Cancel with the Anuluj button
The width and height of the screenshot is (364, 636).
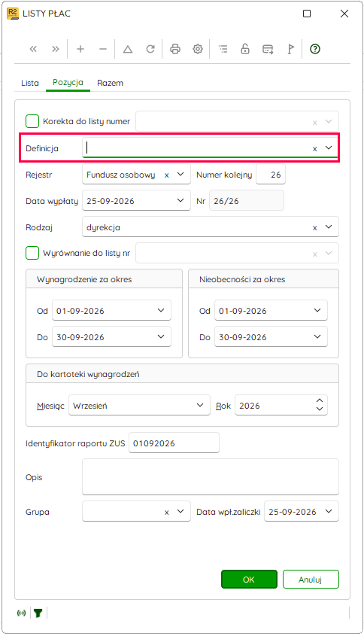click(311, 580)
